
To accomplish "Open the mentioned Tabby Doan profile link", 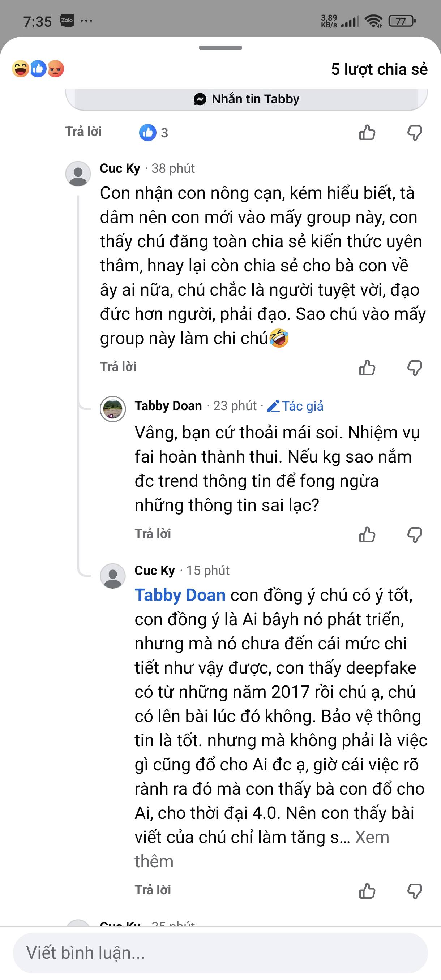I will (180, 595).
